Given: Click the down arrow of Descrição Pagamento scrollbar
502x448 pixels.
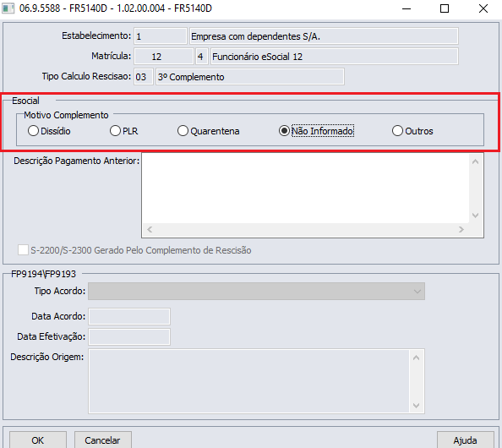Looking at the screenshot, I should tap(476, 216).
